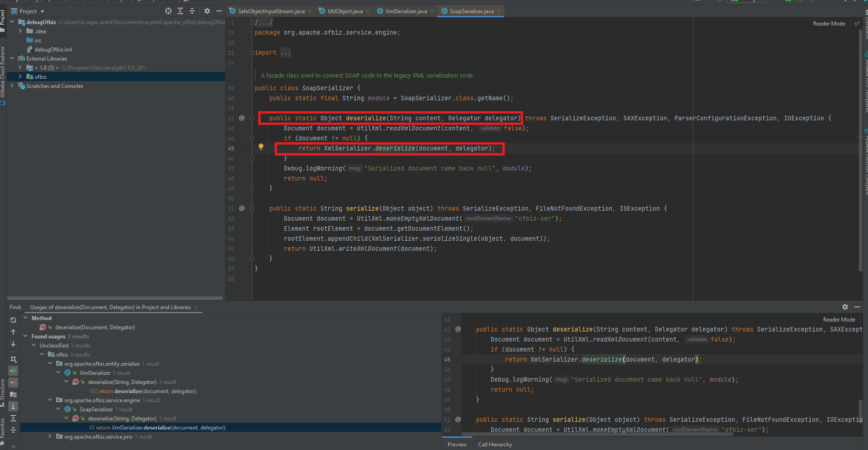Open the Call Hierarchy tab
The height and width of the screenshot is (450, 868).
click(494, 445)
